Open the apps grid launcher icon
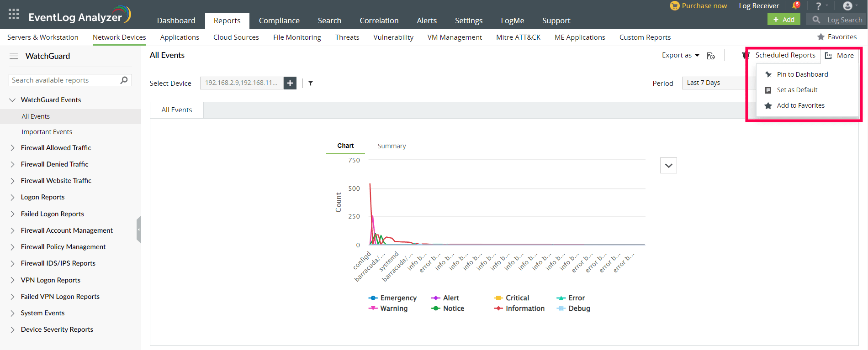The height and width of the screenshot is (350, 868). 14,14
